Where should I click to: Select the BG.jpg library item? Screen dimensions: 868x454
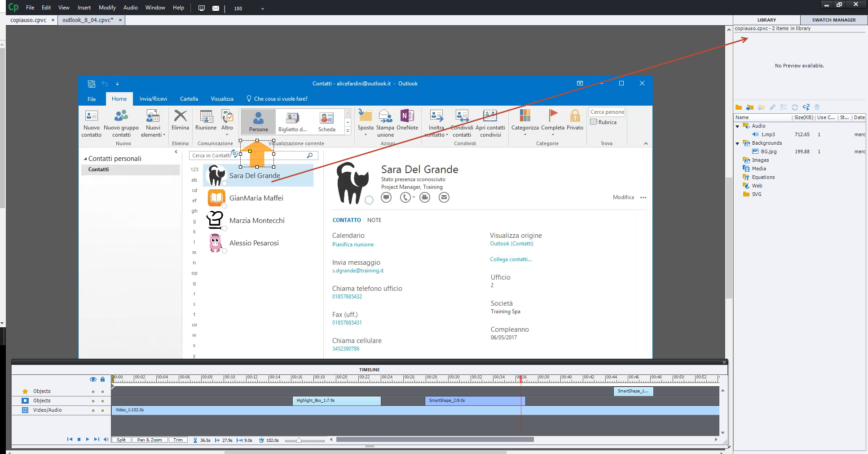pyautogui.click(x=768, y=152)
